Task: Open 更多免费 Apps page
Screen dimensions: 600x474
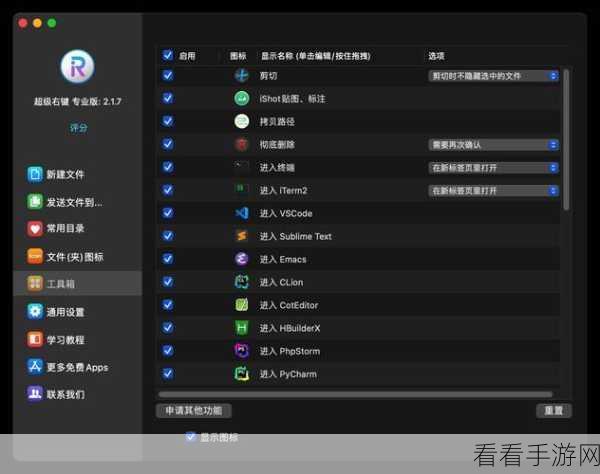Action: click(x=78, y=367)
